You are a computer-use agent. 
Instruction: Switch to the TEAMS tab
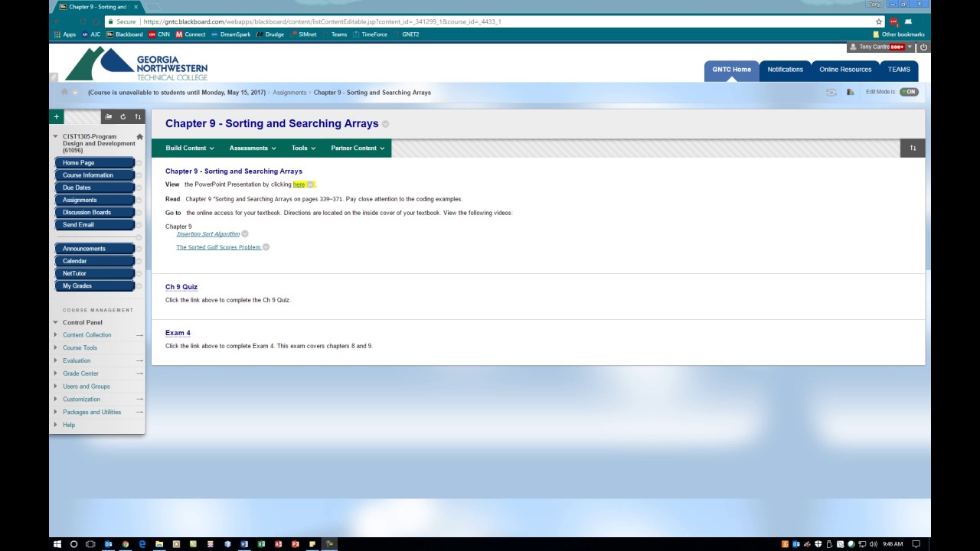click(899, 70)
